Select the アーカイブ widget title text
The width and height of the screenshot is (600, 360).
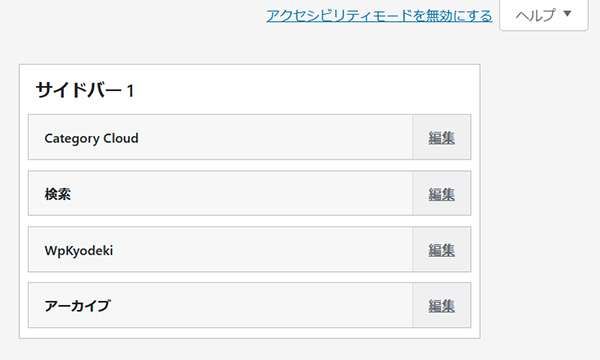pos(78,306)
